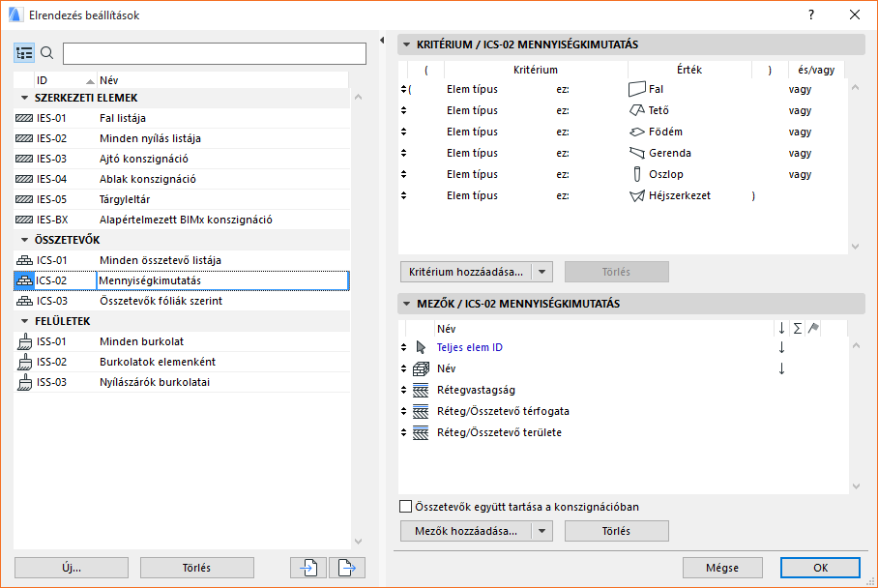
Task: Open the Mezők hozzáadása dropdown arrow
Action: click(x=542, y=531)
